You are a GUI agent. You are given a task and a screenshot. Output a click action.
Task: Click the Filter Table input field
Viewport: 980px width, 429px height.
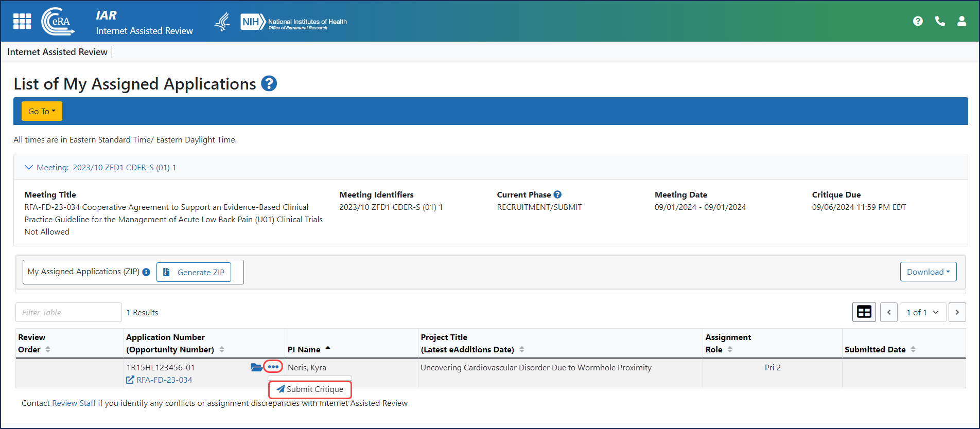click(68, 312)
